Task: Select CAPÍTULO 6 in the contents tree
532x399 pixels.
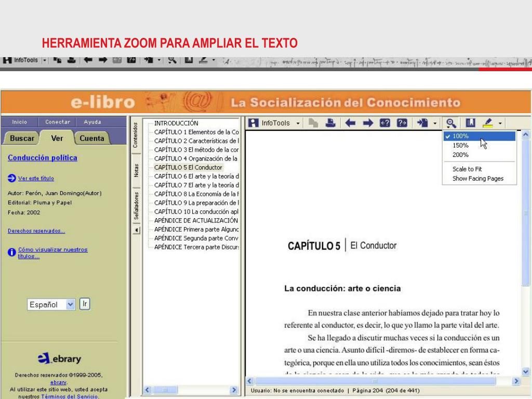Action: pos(196,176)
